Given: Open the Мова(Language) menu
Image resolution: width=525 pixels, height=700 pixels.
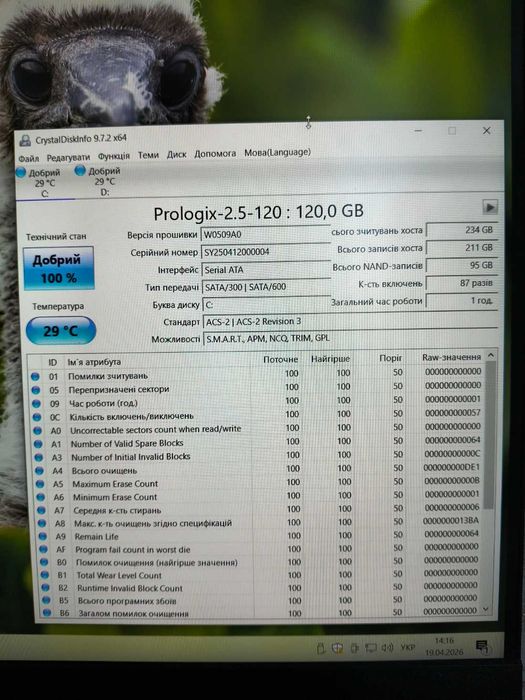Looking at the screenshot, I should [277, 153].
